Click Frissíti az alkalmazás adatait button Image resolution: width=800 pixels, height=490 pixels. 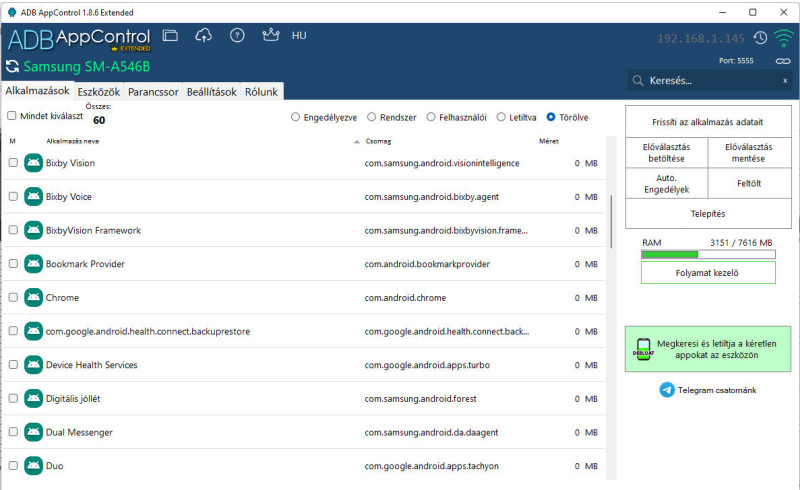708,122
